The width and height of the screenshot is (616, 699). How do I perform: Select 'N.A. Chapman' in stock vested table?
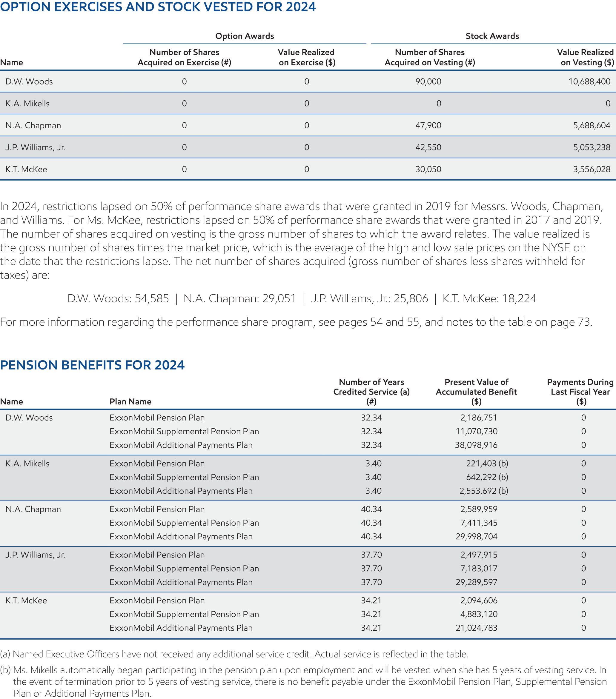[33, 125]
